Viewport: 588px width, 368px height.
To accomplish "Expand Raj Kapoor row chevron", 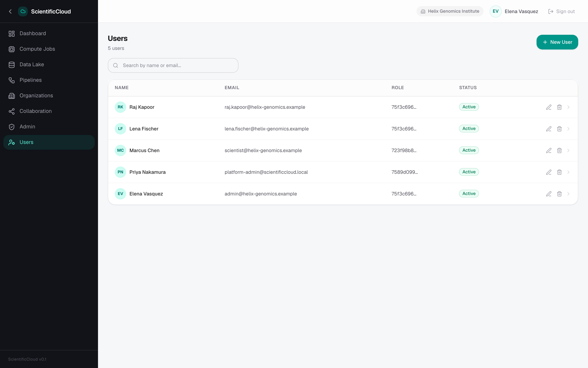I will 568,107.
